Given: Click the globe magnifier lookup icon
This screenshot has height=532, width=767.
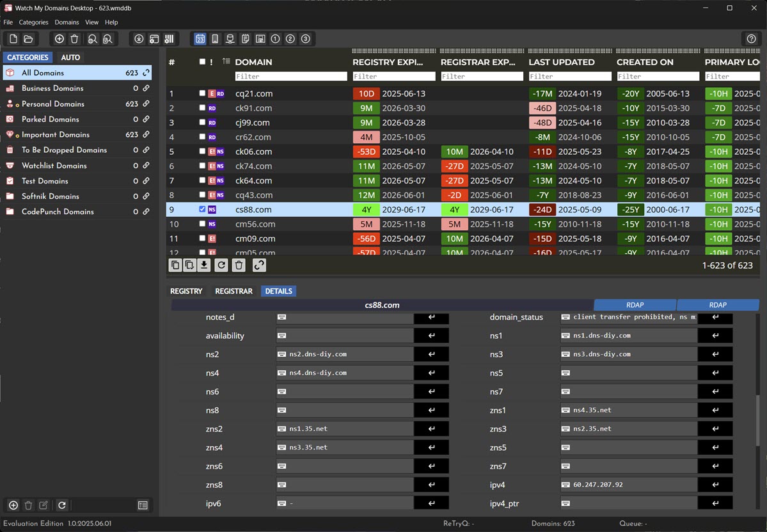Looking at the screenshot, I should 93,38.
